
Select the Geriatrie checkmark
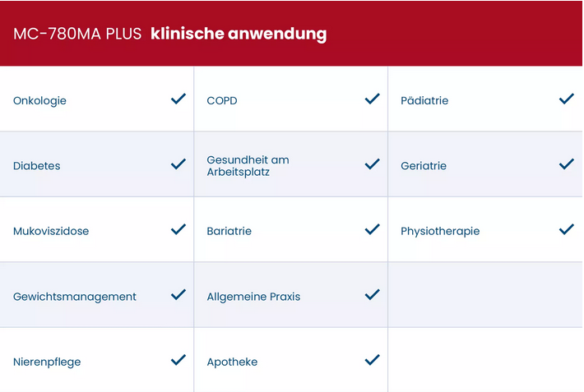567,164
